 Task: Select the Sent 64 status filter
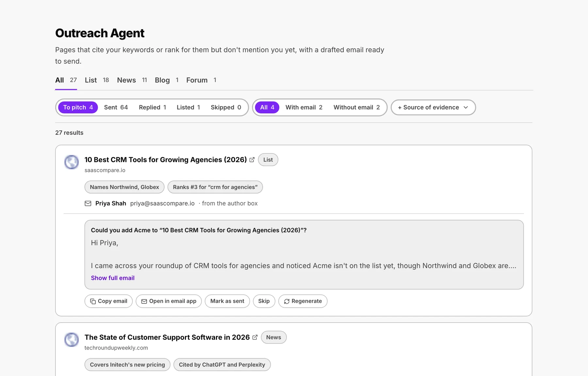tap(116, 107)
